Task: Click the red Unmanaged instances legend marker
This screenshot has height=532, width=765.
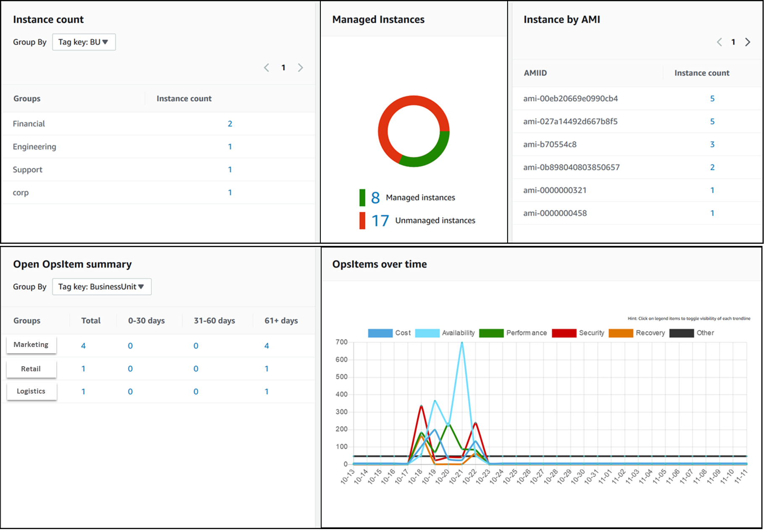Action: 362,220
